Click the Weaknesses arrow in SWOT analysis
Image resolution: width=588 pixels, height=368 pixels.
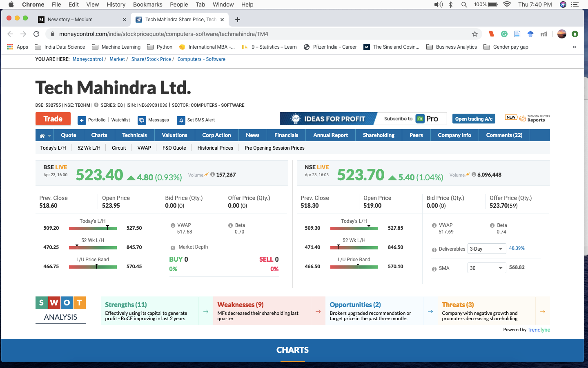coord(318,311)
